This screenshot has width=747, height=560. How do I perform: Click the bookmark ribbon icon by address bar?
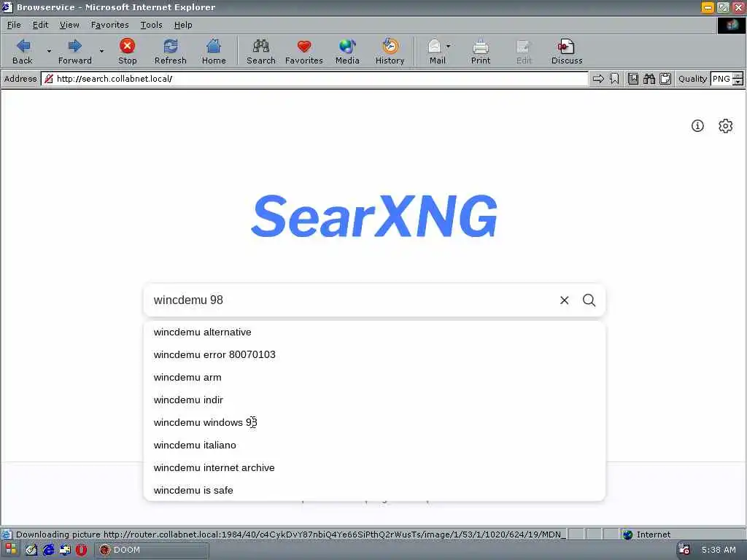pyautogui.click(x=614, y=79)
